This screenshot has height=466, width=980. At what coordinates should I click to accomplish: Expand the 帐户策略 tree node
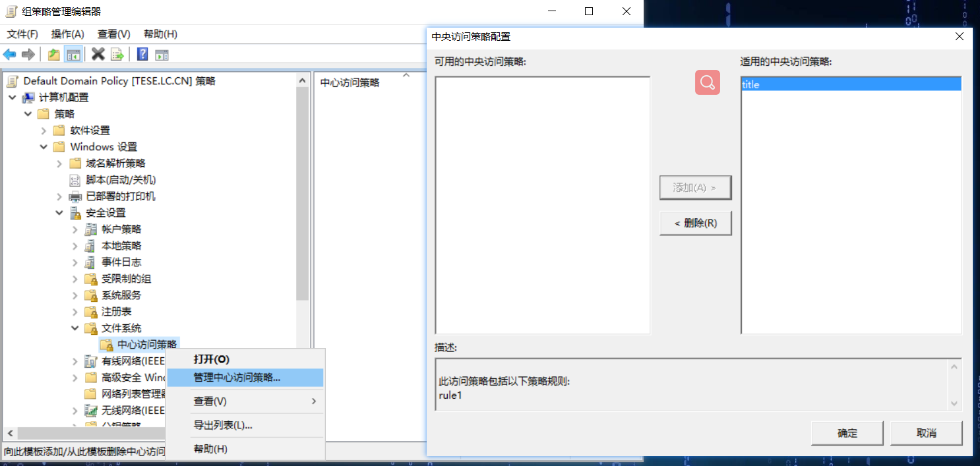tap(75, 229)
